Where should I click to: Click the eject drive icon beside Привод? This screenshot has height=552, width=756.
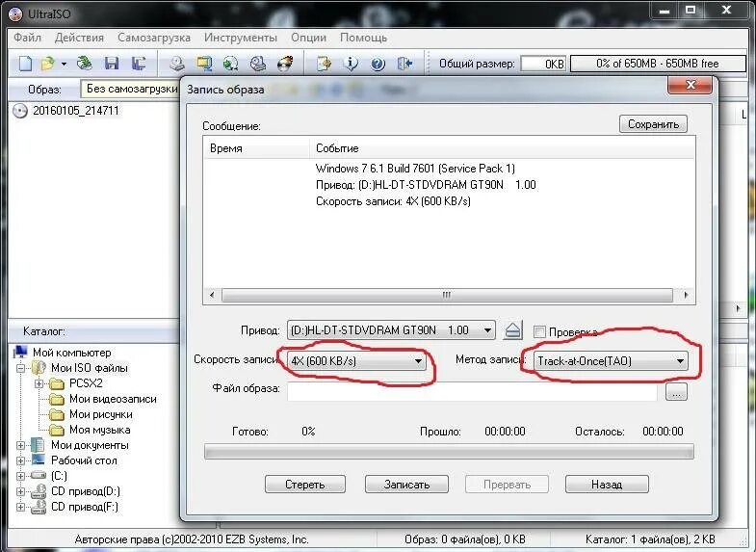pos(513,330)
